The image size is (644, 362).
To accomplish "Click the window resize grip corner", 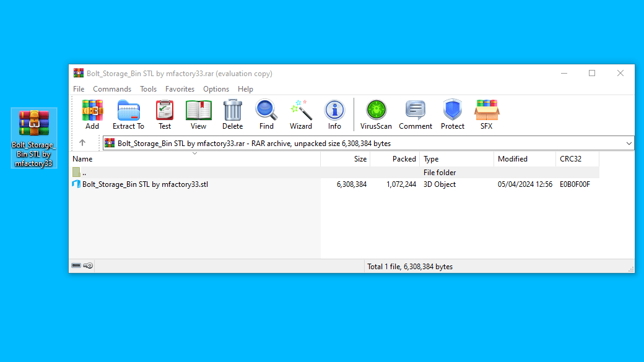I will [630, 269].
